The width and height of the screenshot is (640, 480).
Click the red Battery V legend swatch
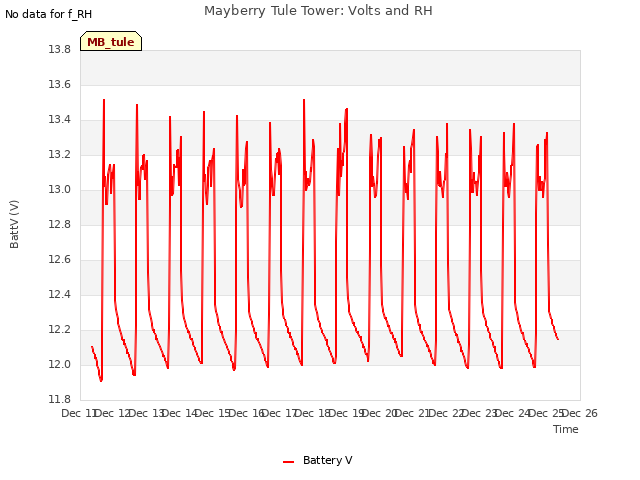289,462
